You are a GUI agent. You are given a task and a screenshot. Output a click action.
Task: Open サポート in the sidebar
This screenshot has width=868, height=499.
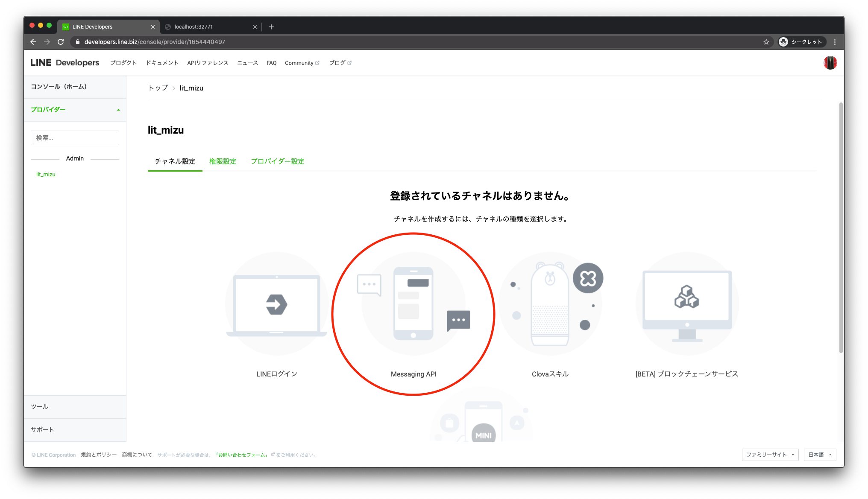tap(75, 430)
